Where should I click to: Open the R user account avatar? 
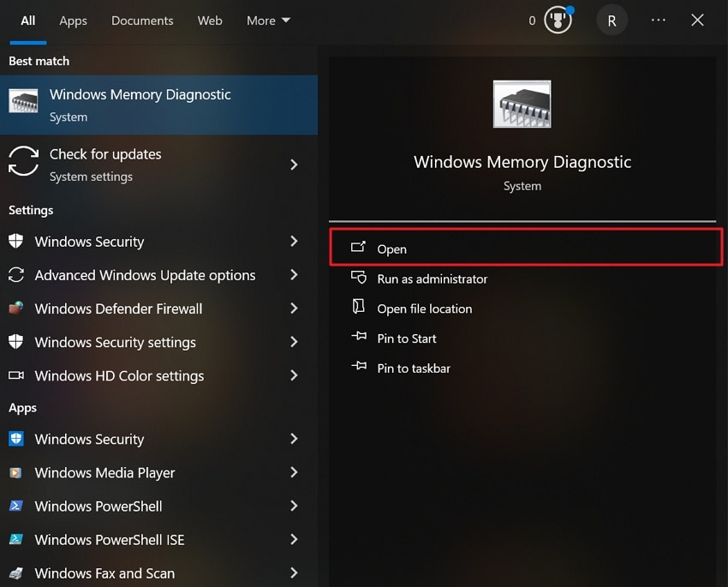(612, 20)
